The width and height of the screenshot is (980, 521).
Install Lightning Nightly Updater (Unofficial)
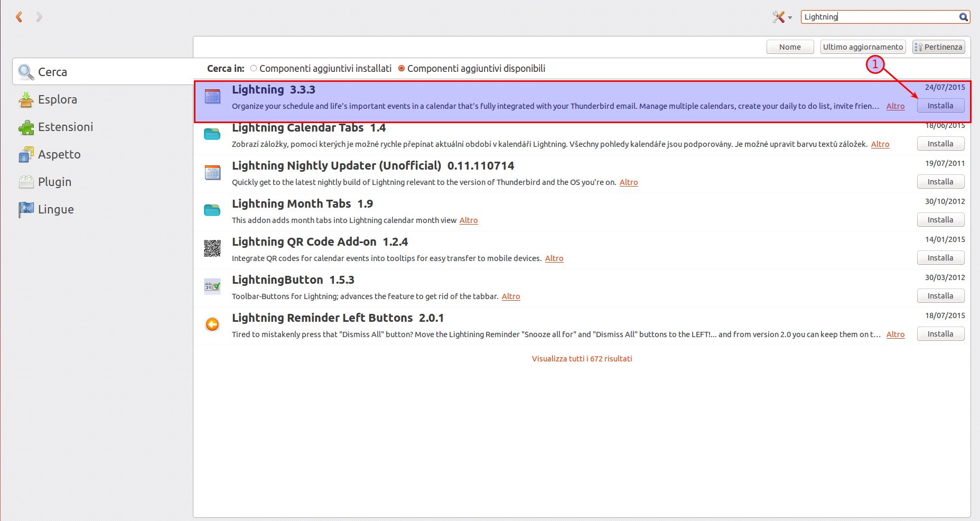(x=940, y=182)
